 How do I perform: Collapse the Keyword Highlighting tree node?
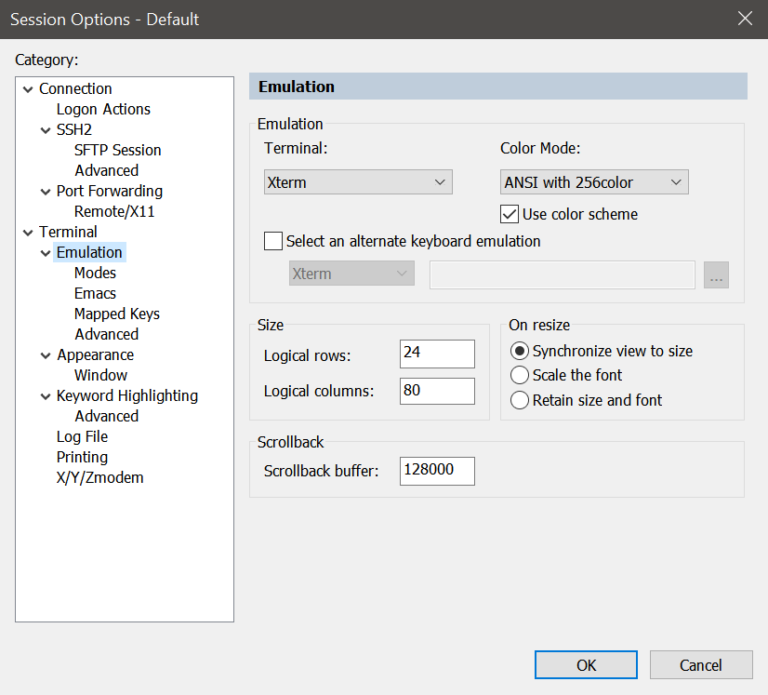coord(46,396)
